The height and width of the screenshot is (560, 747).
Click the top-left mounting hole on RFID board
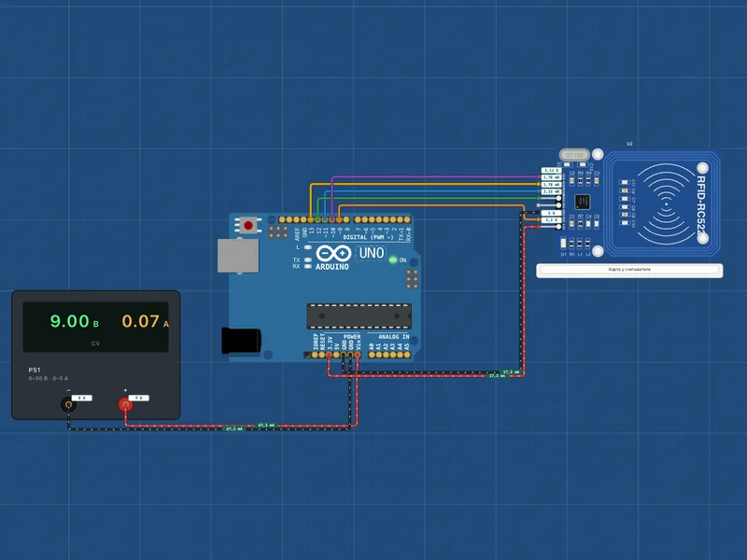pos(598,154)
